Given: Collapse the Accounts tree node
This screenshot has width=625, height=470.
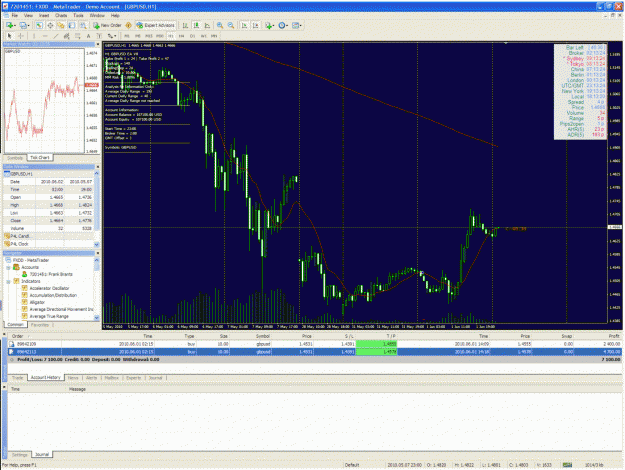Looking at the screenshot, I should [8, 267].
